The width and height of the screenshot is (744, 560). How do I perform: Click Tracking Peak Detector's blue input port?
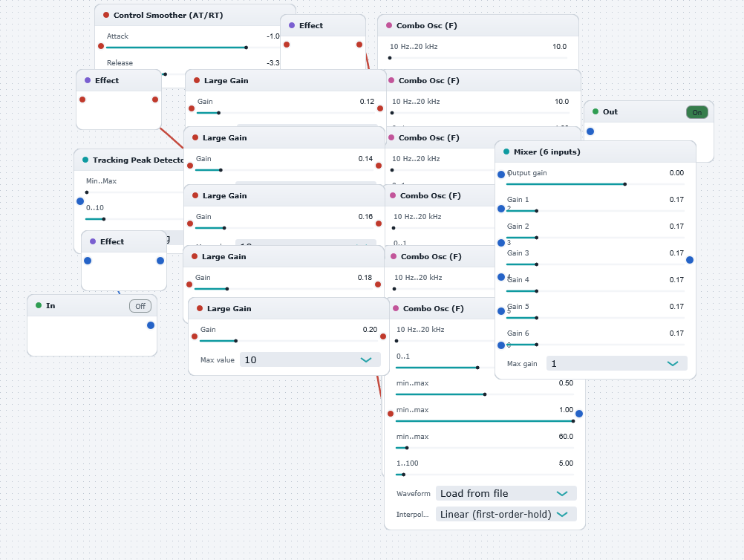coord(80,201)
